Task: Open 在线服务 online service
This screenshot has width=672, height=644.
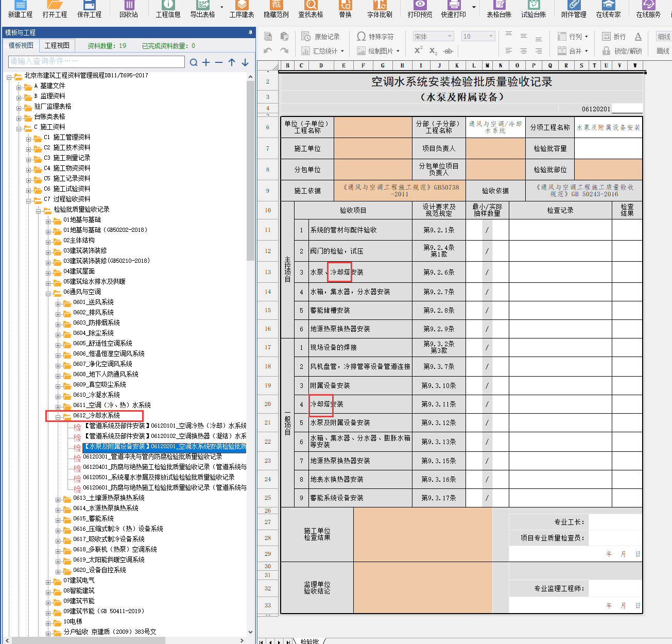Action: click(648, 9)
